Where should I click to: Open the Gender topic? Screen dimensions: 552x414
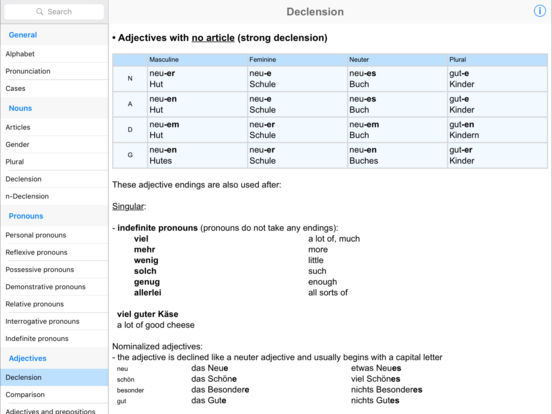(54, 144)
